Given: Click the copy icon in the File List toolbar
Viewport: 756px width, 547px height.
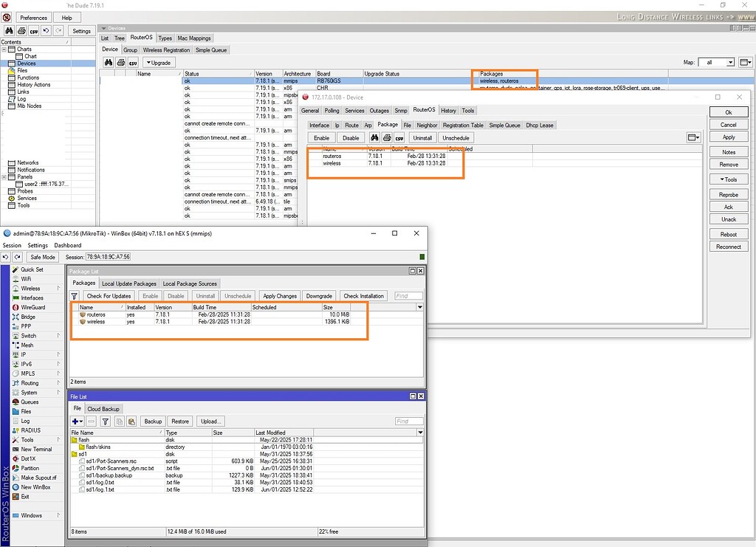Looking at the screenshot, I should pos(120,422).
